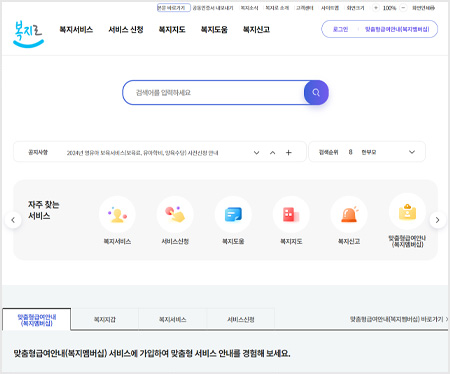Click the 자주 찾는 서비스 heading
Viewport: 450px width, 374px height.
(43, 210)
